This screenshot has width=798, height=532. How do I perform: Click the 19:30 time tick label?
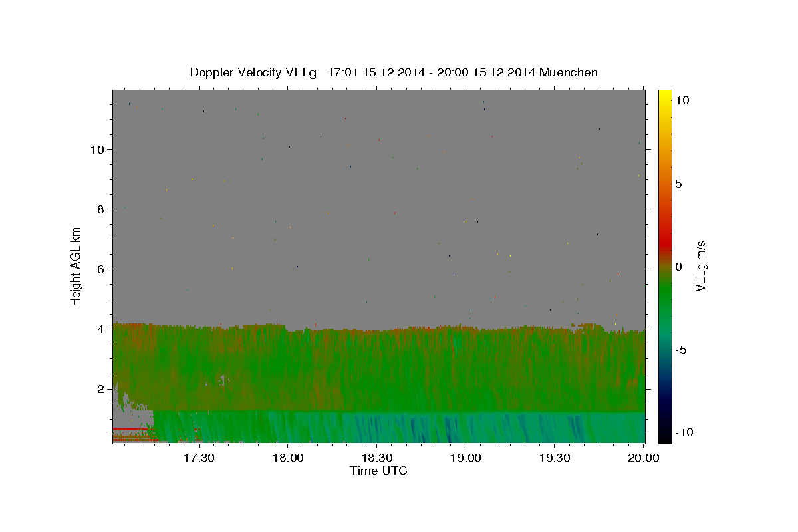pos(555,458)
